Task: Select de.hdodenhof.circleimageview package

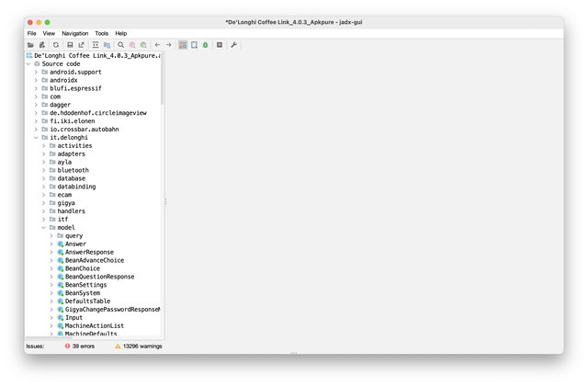Action: (98, 113)
